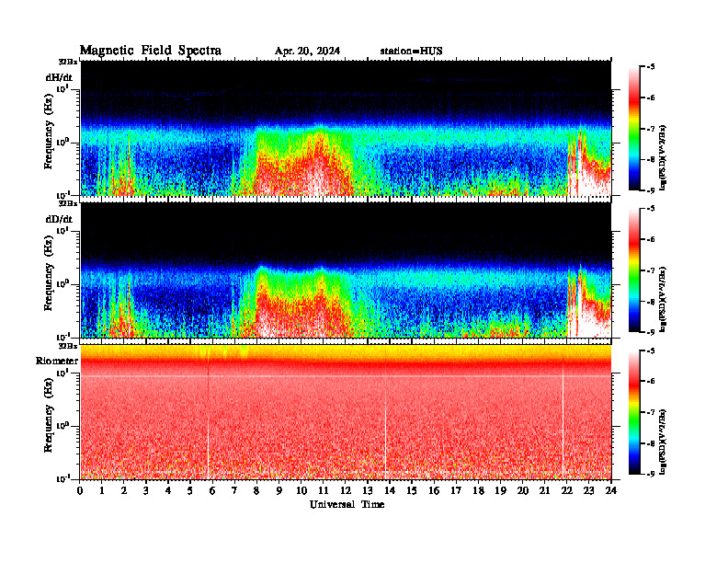The height and width of the screenshot is (563, 728).
Task: Click the "-7" value on dH/dt color scale
Action: click(651, 129)
